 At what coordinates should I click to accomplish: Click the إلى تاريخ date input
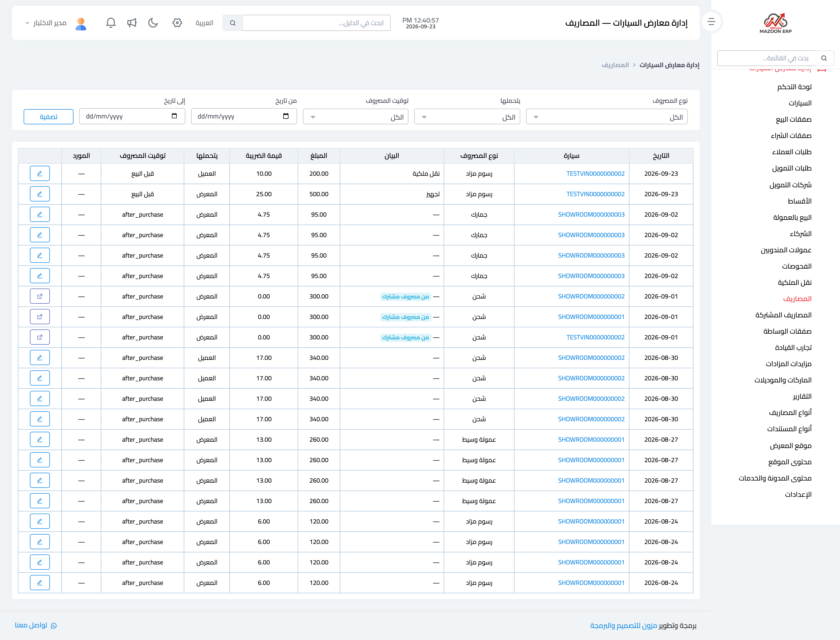[132, 116]
